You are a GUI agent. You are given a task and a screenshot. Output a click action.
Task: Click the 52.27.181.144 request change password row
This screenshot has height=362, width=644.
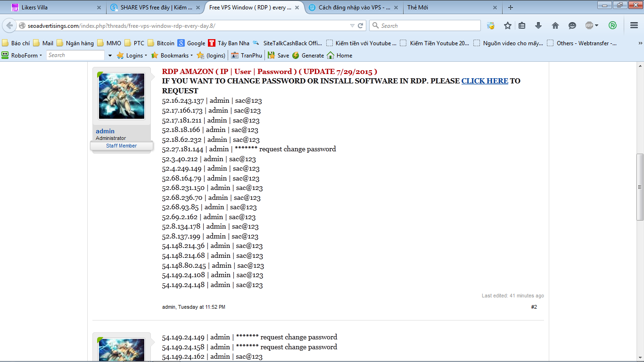point(249,149)
